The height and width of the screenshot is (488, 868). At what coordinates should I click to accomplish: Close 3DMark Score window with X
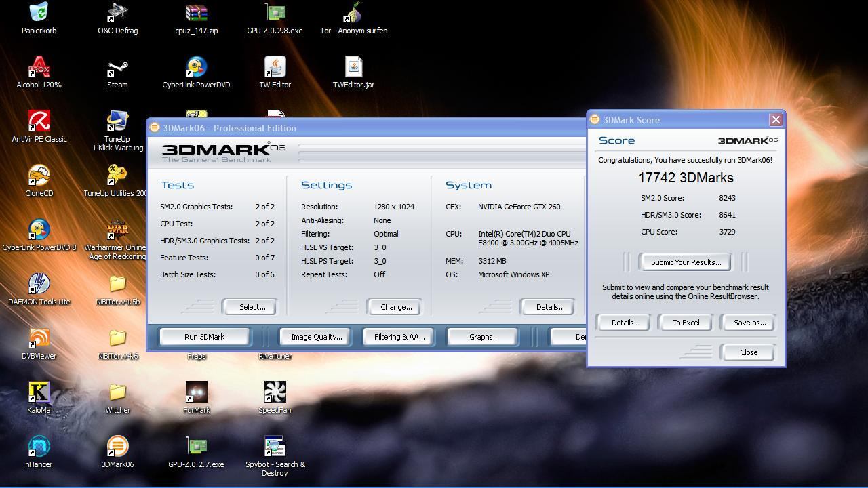click(x=776, y=120)
